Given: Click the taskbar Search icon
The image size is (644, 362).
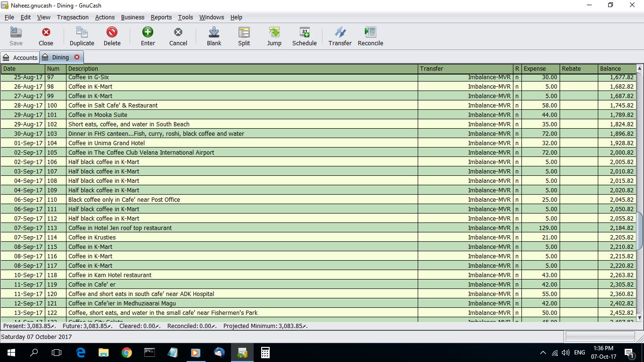Looking at the screenshot, I should 34,352.
